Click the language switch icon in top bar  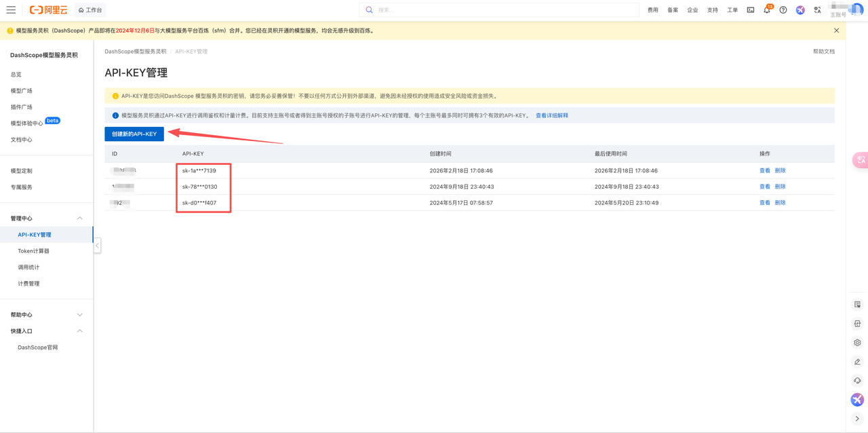coord(817,10)
